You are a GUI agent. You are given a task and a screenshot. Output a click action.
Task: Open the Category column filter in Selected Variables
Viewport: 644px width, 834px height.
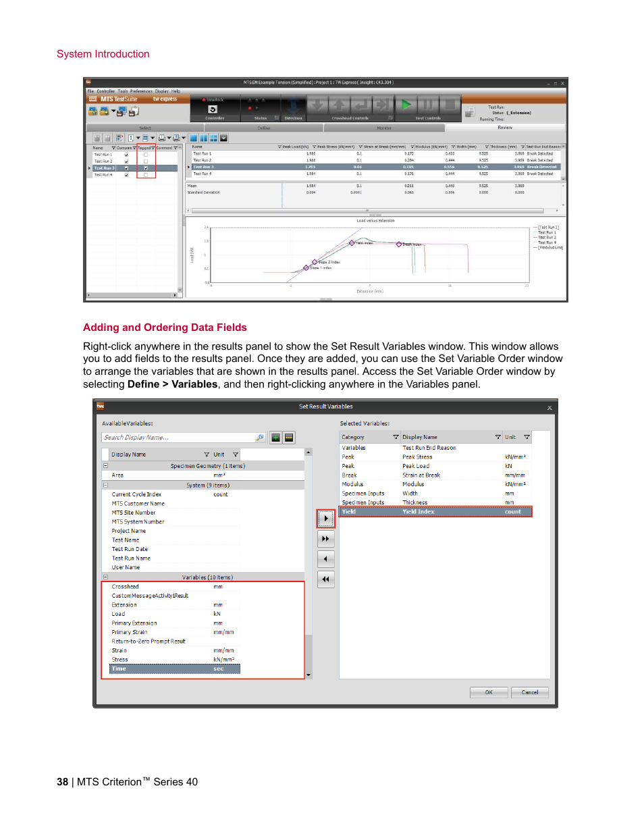(396, 438)
